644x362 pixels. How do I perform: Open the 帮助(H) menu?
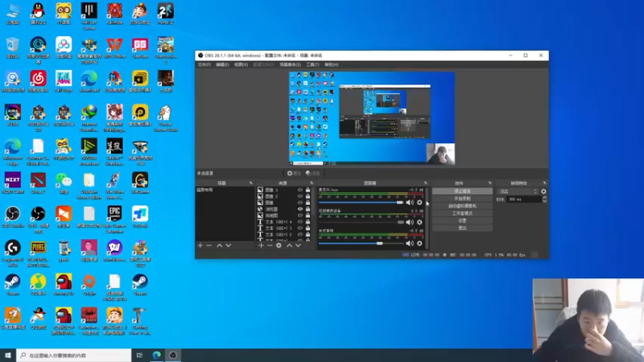click(332, 65)
